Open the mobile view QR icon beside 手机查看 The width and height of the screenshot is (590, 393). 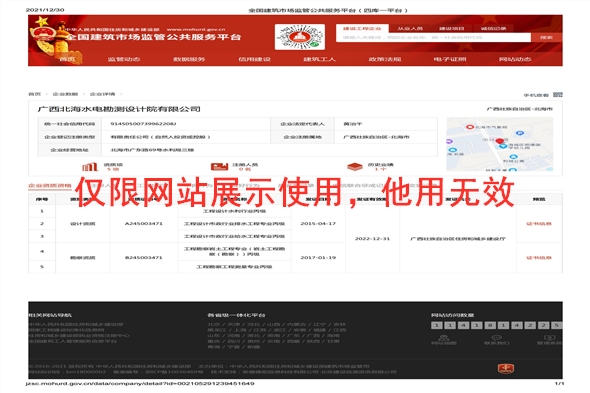[558, 94]
